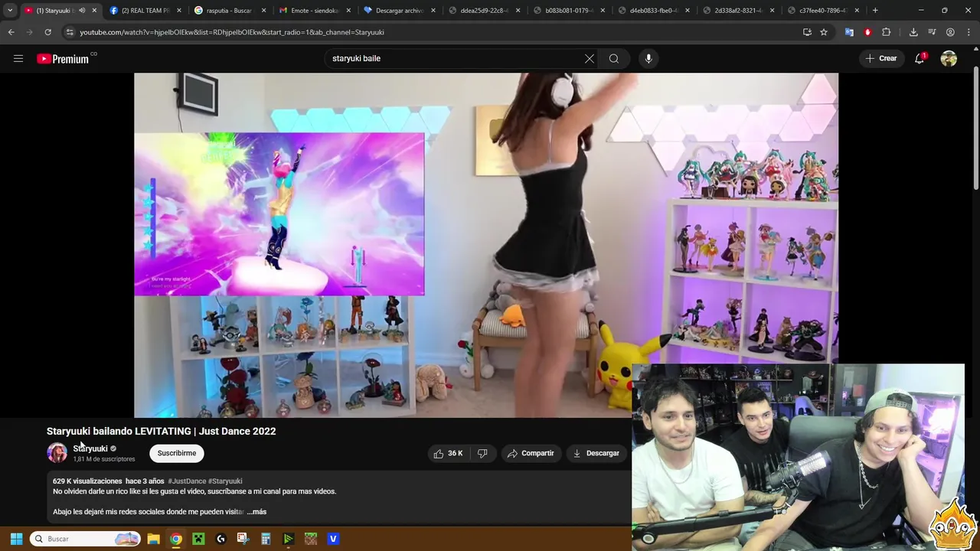Switch to the 2d338af2-8321 tab
Viewport: 980px width, 551px height.
pyautogui.click(x=739, y=11)
